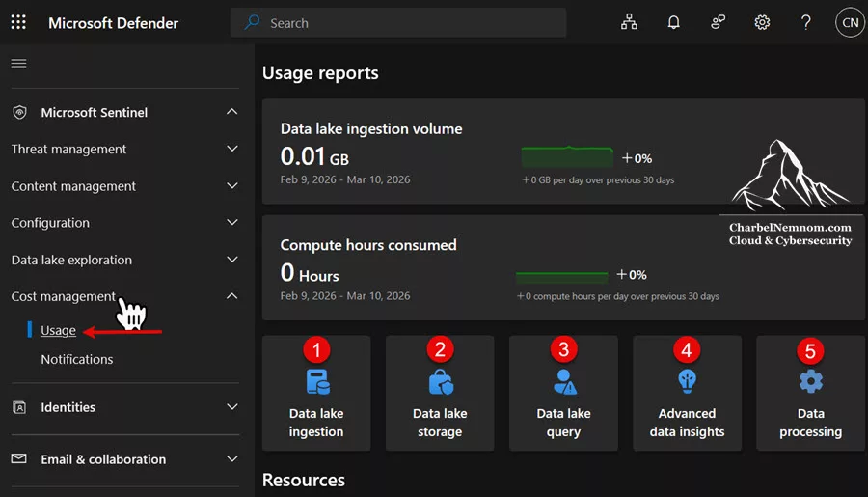Click the Data lake storage bag icon
The image size is (868, 497).
pyautogui.click(x=441, y=382)
